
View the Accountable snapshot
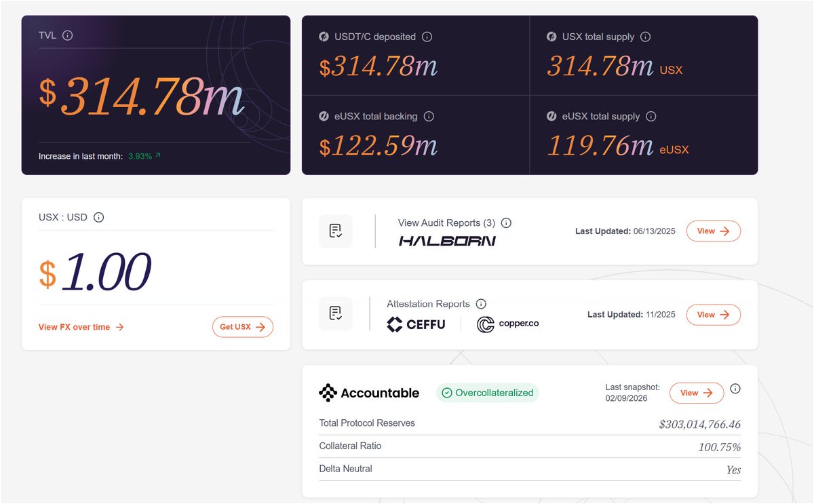pos(696,393)
